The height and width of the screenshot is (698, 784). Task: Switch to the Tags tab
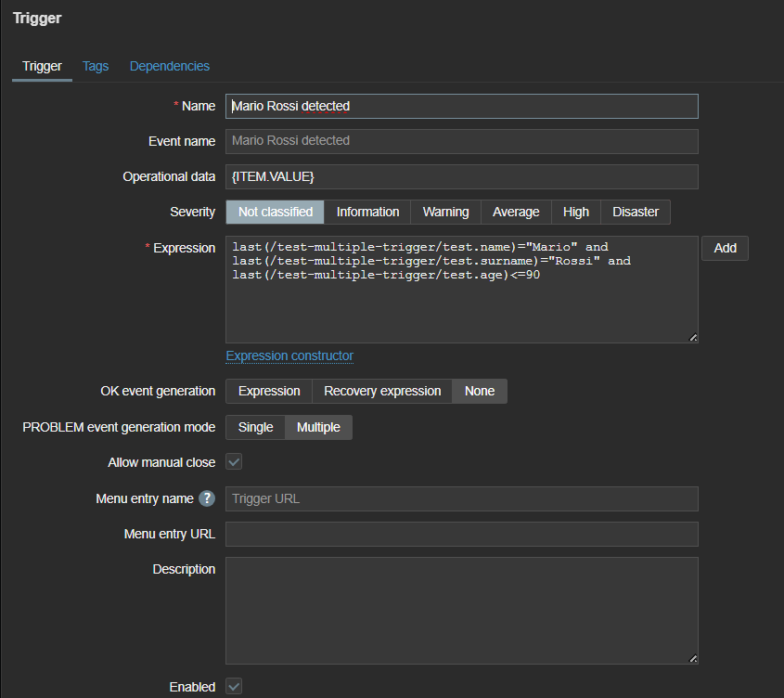point(96,66)
